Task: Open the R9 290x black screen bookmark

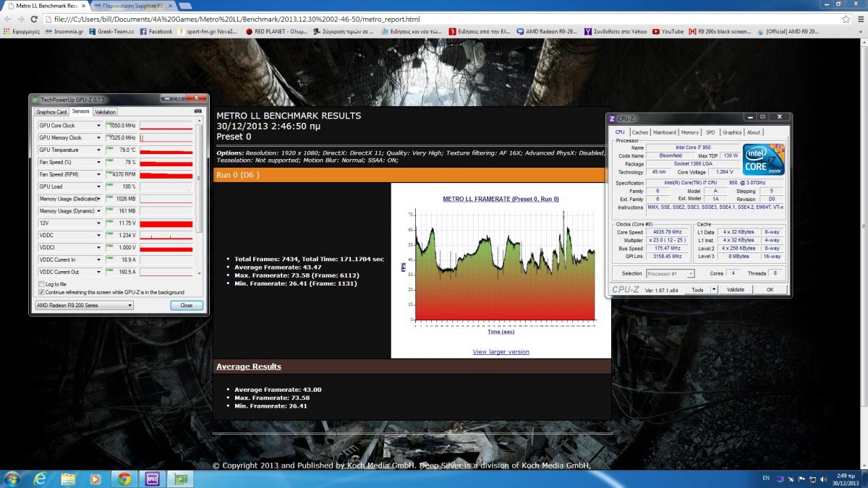Action: 720,32
